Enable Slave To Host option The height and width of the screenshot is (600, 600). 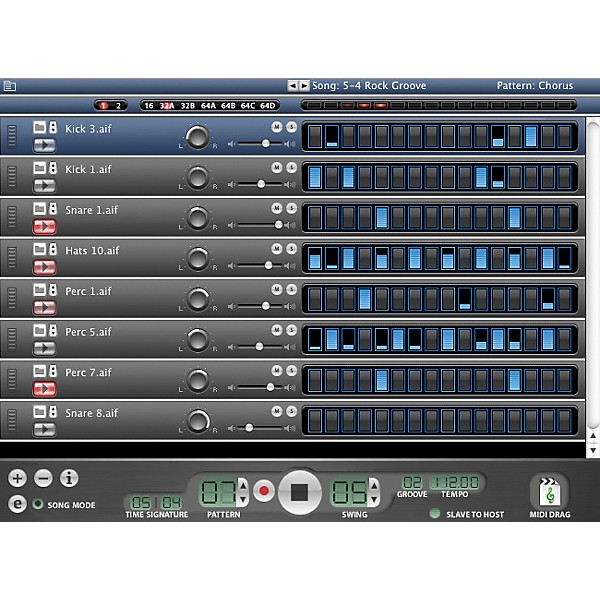pyautogui.click(x=434, y=513)
